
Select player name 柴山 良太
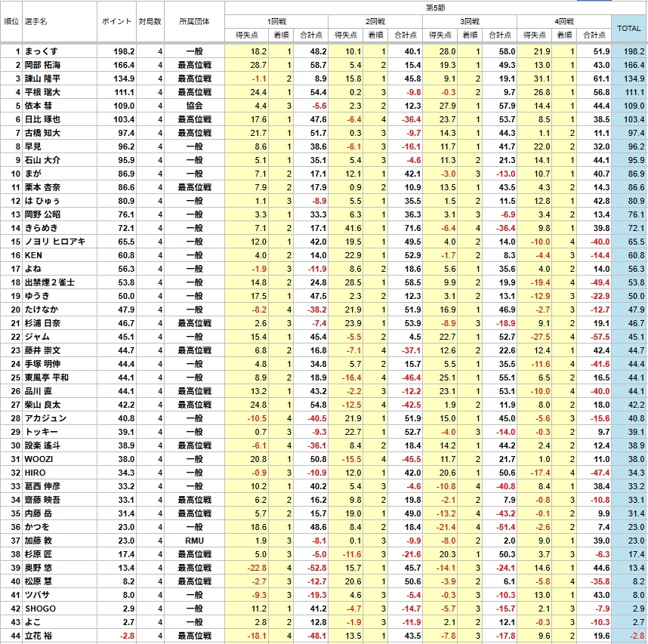pyautogui.click(x=42, y=405)
